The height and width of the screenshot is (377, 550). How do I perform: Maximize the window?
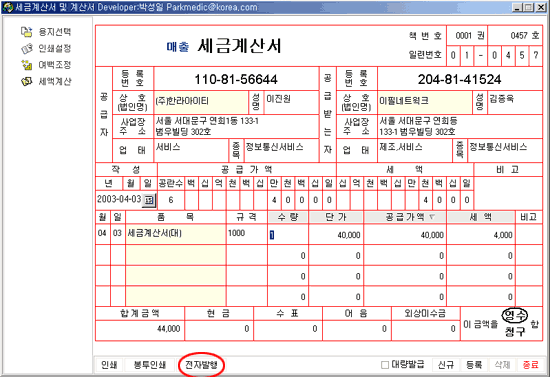point(528,7)
